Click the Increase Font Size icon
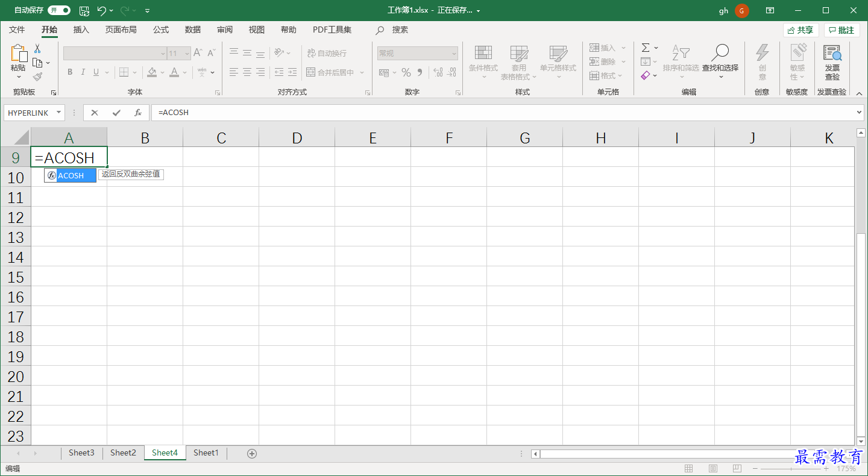The width and height of the screenshot is (868, 476). 198,53
